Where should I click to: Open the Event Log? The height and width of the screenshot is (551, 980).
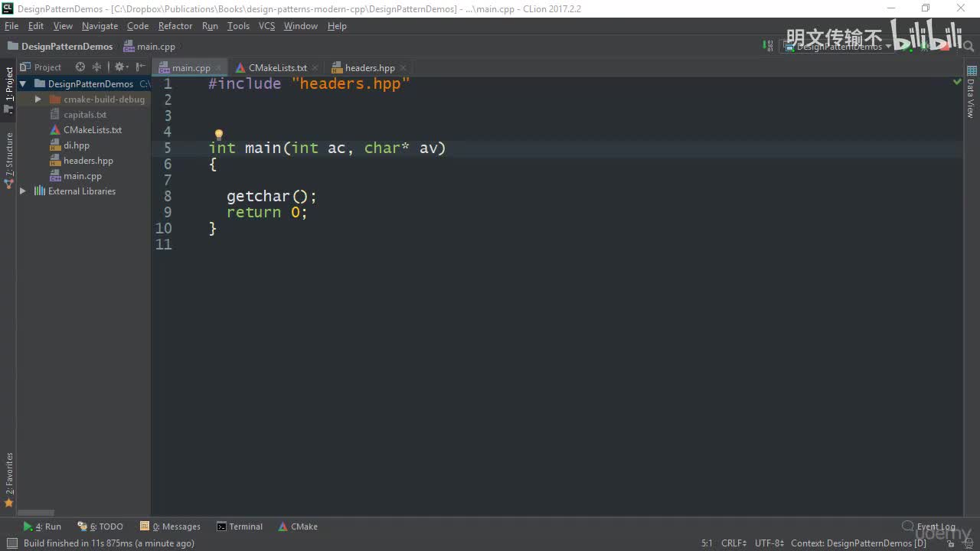coord(929,527)
